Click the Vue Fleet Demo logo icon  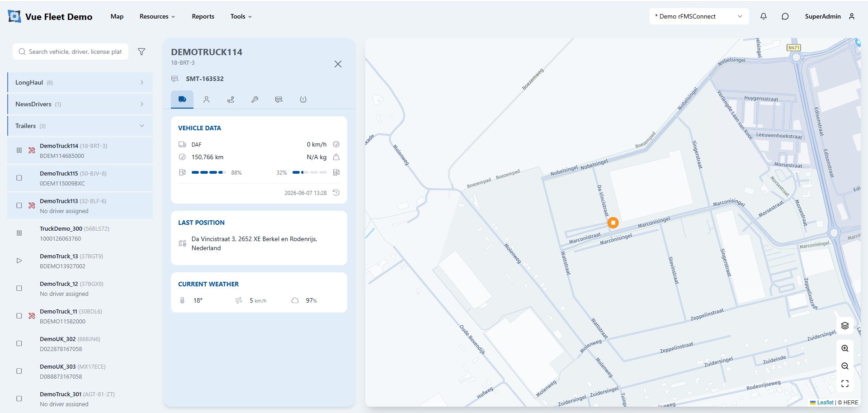tap(14, 17)
